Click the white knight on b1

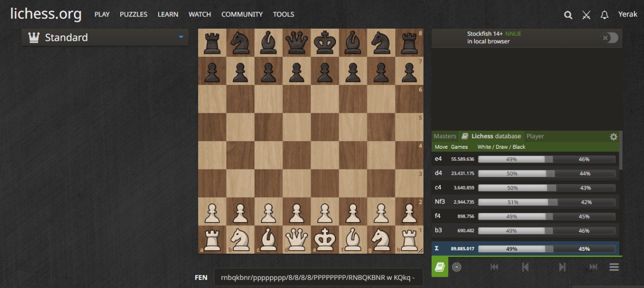pyautogui.click(x=240, y=240)
